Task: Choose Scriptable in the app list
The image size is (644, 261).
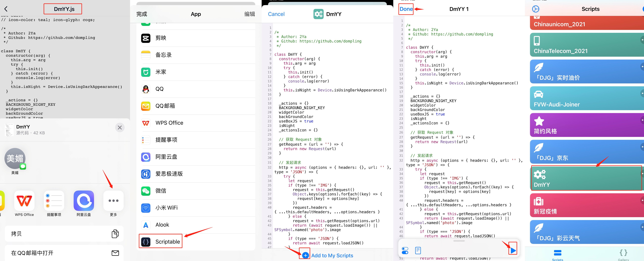Action: pos(196,242)
